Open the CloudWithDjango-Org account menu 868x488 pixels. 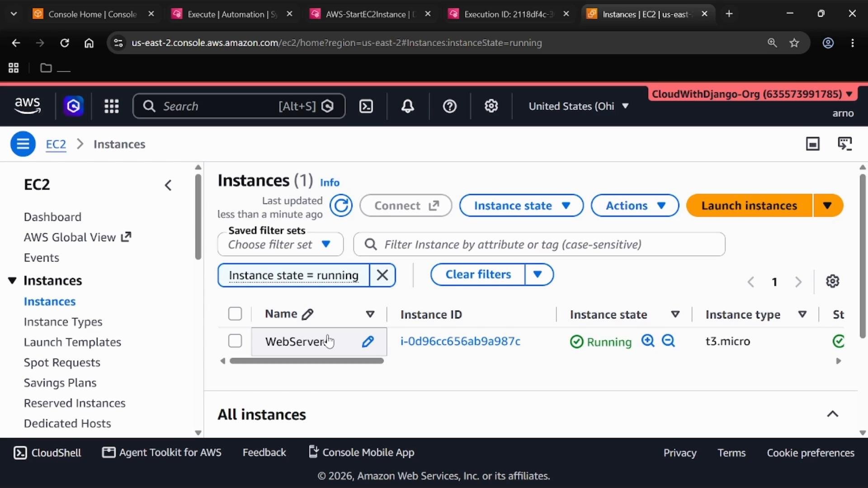pos(752,94)
